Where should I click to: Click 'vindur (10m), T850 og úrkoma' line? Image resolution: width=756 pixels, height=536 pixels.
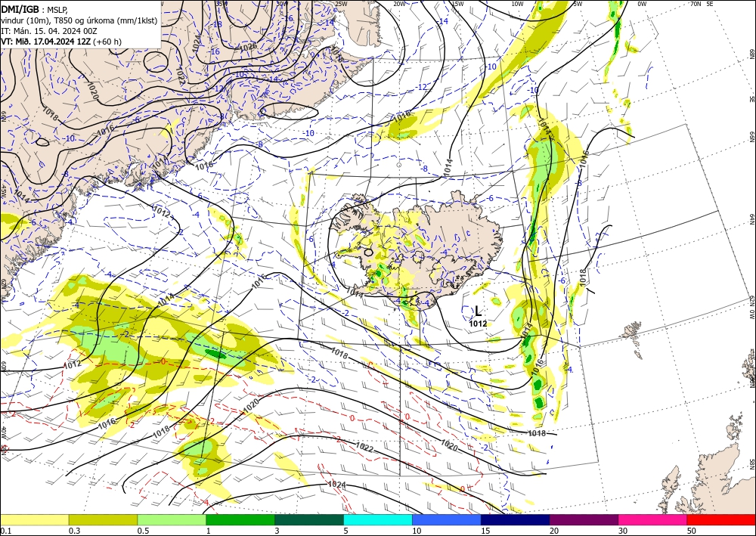(x=79, y=20)
